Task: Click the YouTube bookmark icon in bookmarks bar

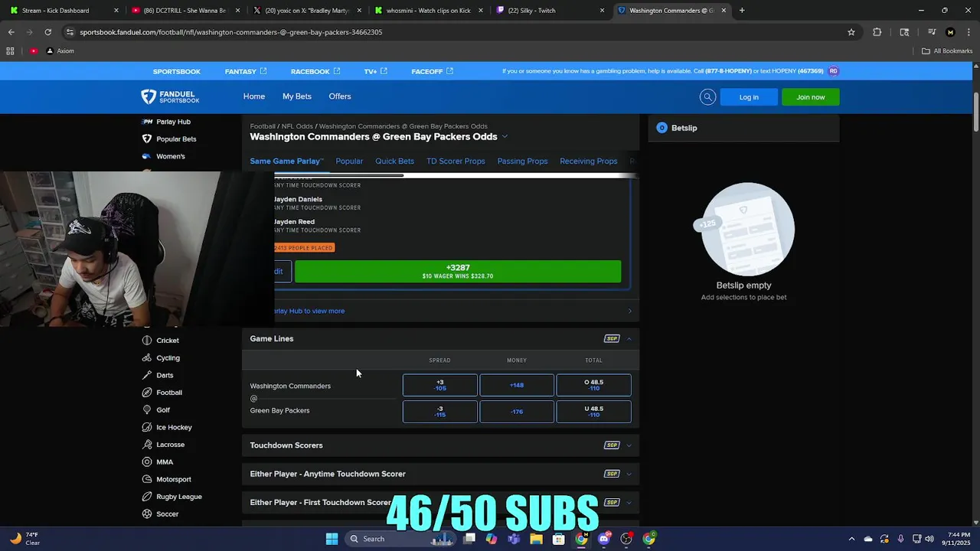Action: tap(34, 51)
